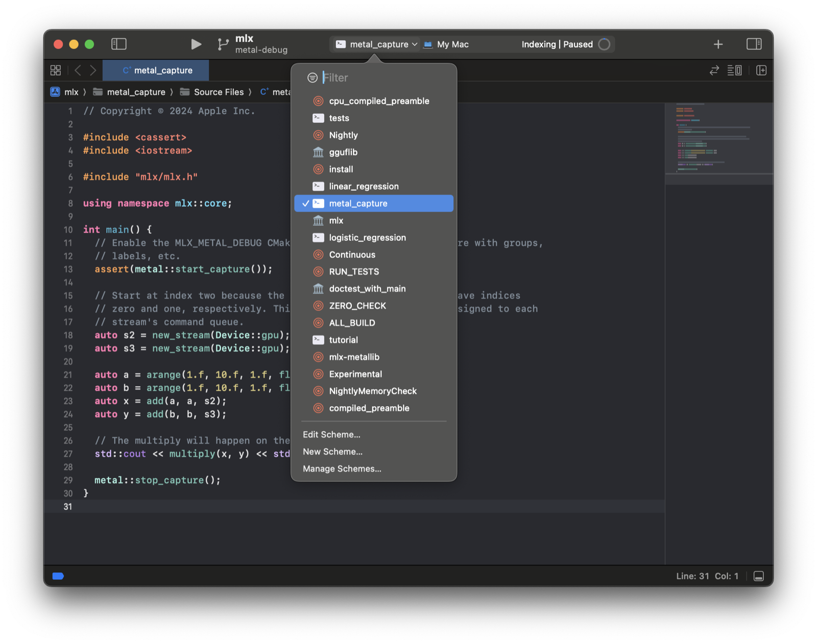This screenshot has width=817, height=644.
Task: Open the My Mac destination selector
Action: (x=451, y=44)
